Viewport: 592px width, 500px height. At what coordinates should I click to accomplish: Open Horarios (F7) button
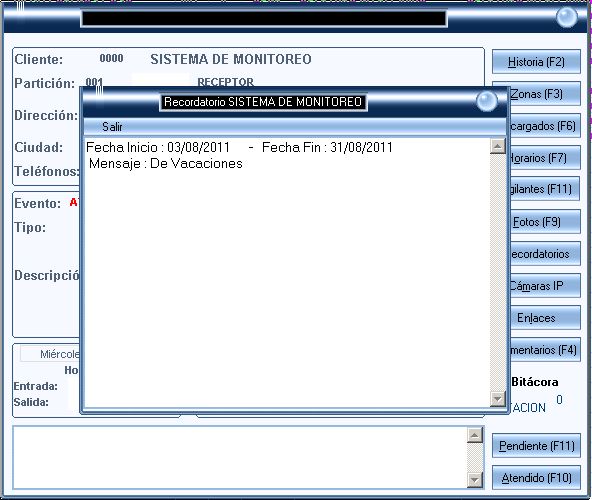coord(546,157)
